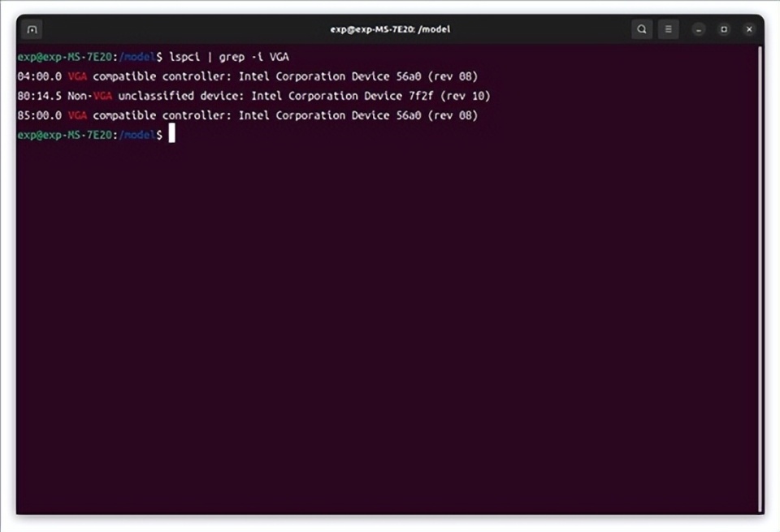Click the terminal's vertical scrollbar

coord(760,279)
